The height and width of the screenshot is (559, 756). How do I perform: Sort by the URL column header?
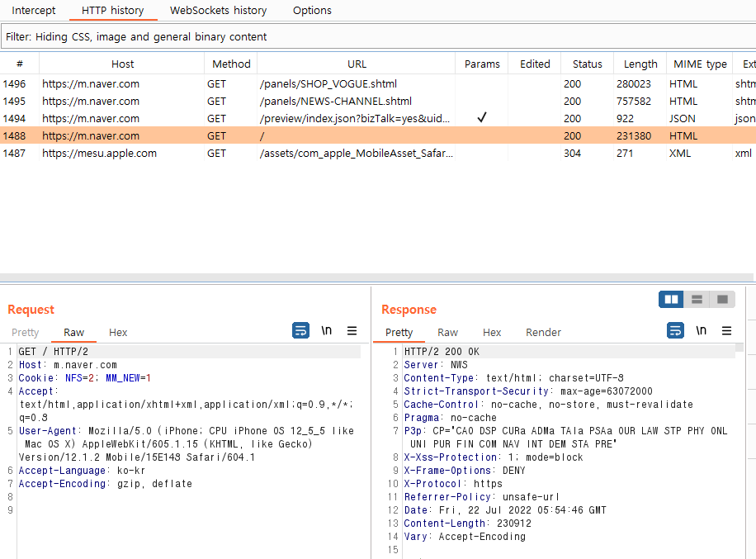tap(357, 64)
